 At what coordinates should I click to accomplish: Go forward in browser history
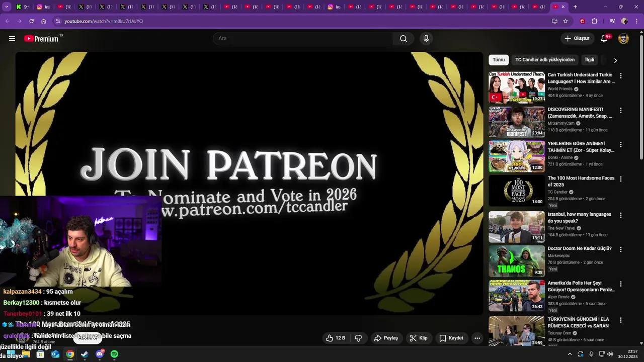pos(19,21)
